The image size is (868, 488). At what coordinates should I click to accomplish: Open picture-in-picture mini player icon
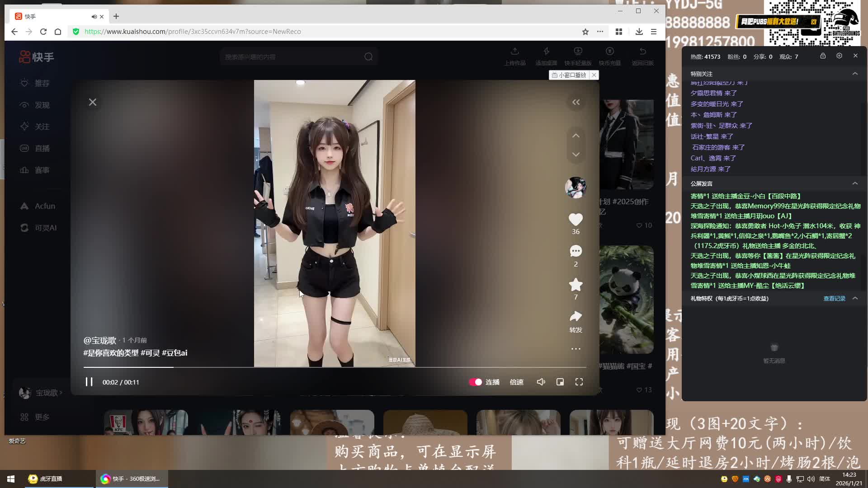(560, 382)
